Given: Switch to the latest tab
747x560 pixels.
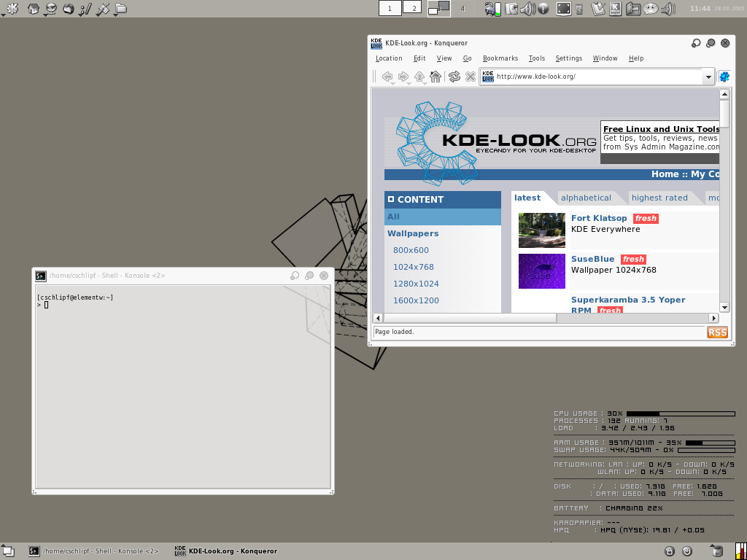Looking at the screenshot, I should point(527,198).
